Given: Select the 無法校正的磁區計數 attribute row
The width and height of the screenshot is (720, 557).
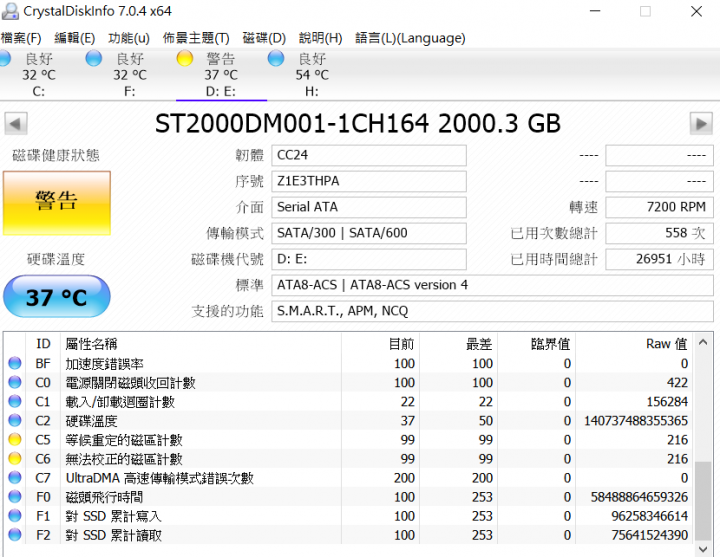Looking at the screenshot, I should pos(349,459).
